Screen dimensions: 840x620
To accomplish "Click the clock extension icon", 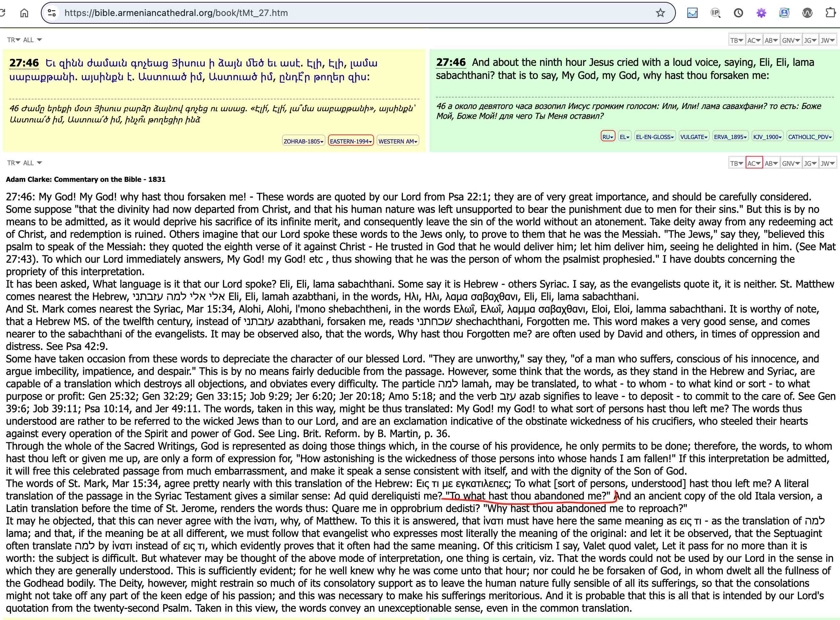I will tap(738, 13).
